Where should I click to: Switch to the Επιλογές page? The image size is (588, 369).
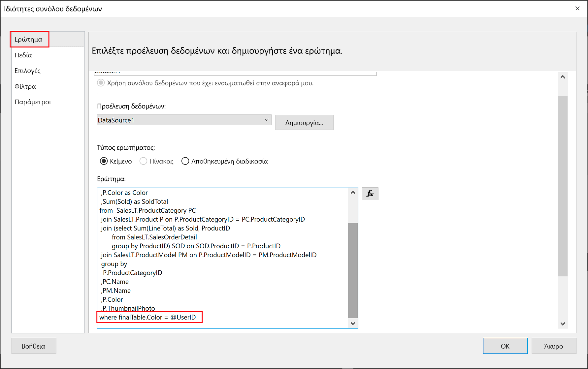(x=27, y=71)
